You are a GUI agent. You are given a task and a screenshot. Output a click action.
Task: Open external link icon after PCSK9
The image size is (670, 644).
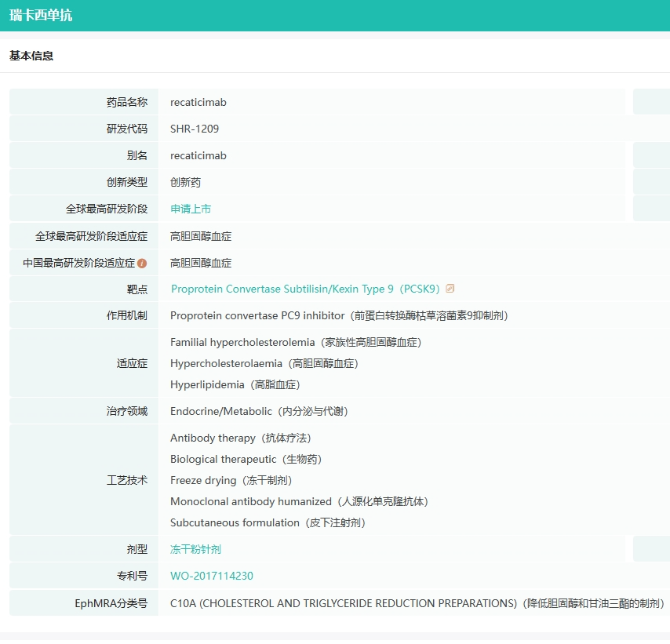[x=450, y=289]
